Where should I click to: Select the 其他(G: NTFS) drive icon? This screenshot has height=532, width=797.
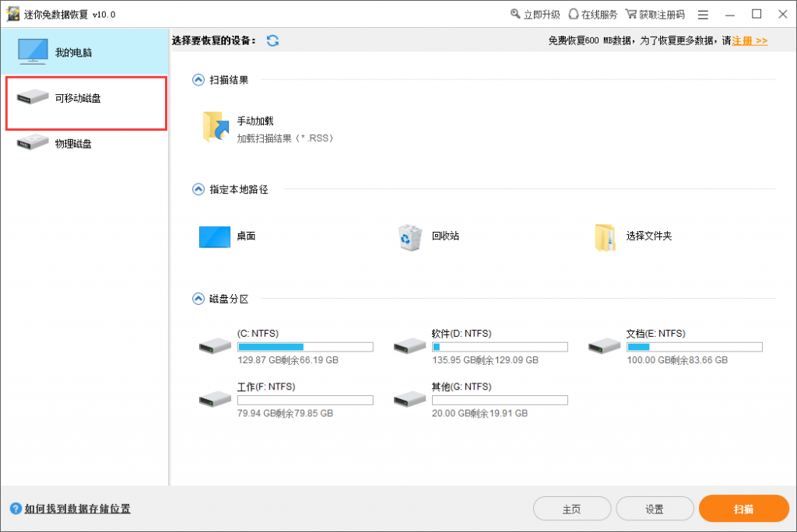(x=409, y=399)
